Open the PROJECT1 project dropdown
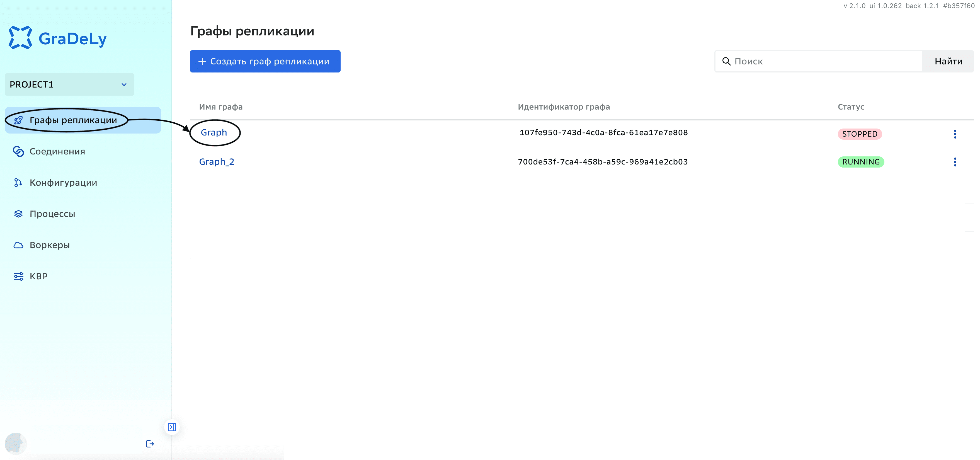Screen dimensions: 980x460 70,84
